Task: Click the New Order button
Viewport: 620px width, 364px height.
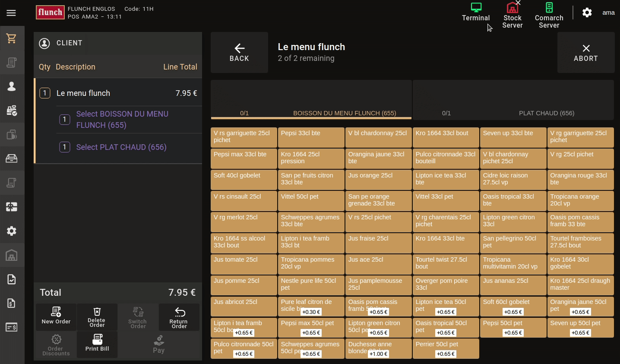Action: coord(56,316)
